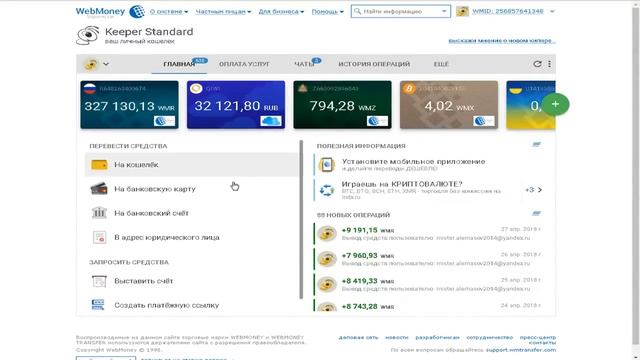Choose В адрес юридического лица option
This screenshot has width=640, height=360.
pos(191,237)
